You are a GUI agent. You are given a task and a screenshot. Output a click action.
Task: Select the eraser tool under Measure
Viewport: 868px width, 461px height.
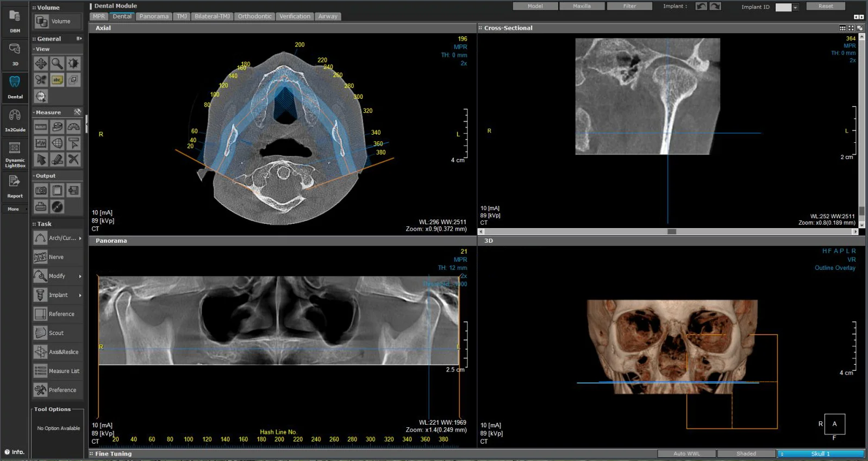[57, 160]
